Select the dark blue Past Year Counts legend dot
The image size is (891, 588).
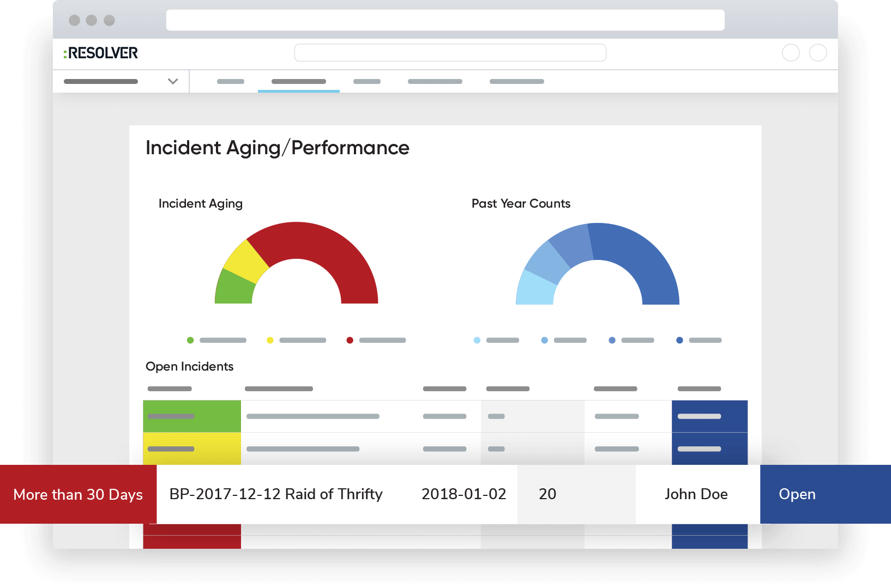[x=679, y=340]
